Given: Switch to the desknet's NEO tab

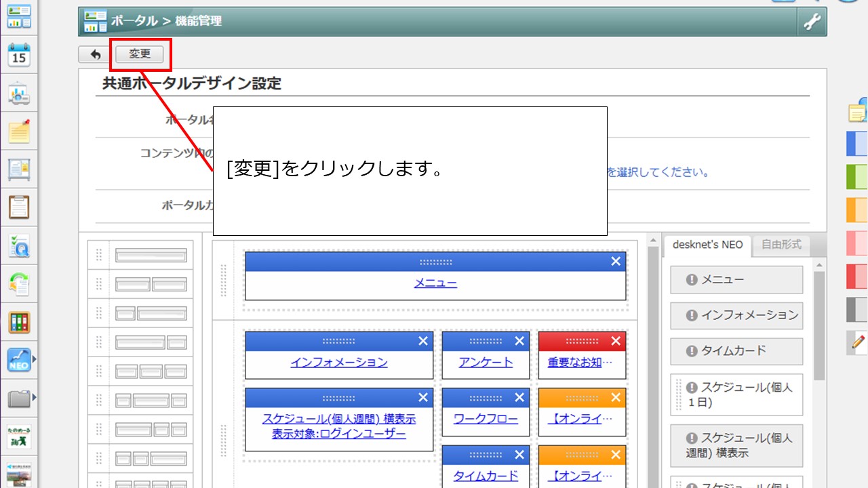Looking at the screenshot, I should (707, 245).
